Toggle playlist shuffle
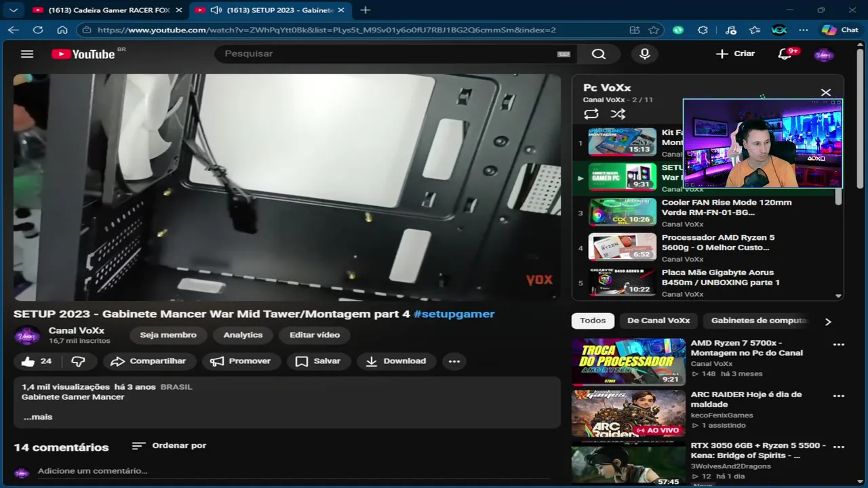 click(x=618, y=114)
